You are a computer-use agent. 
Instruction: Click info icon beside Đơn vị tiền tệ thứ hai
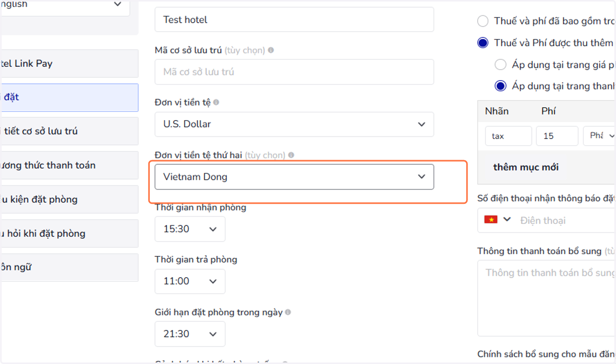pyautogui.click(x=291, y=155)
